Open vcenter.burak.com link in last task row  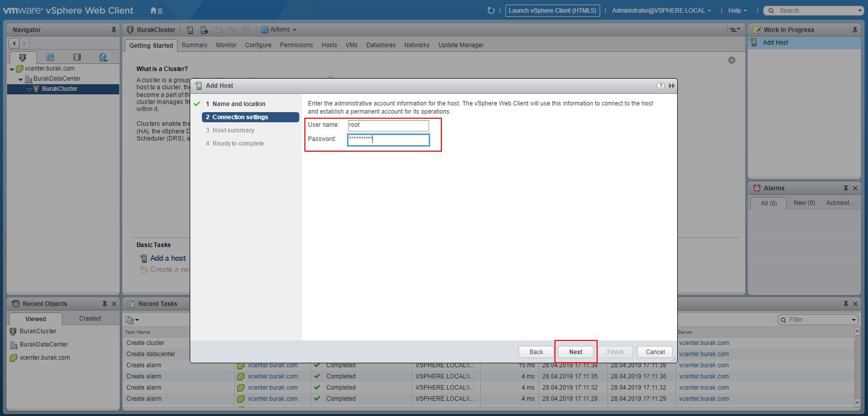(x=704, y=399)
